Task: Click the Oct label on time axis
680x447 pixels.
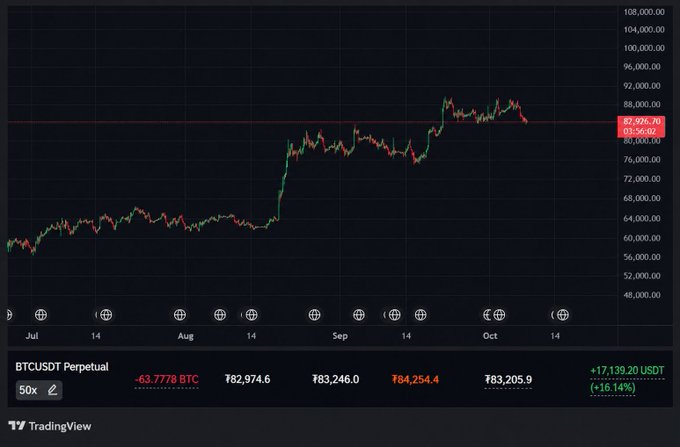Action: click(x=490, y=336)
